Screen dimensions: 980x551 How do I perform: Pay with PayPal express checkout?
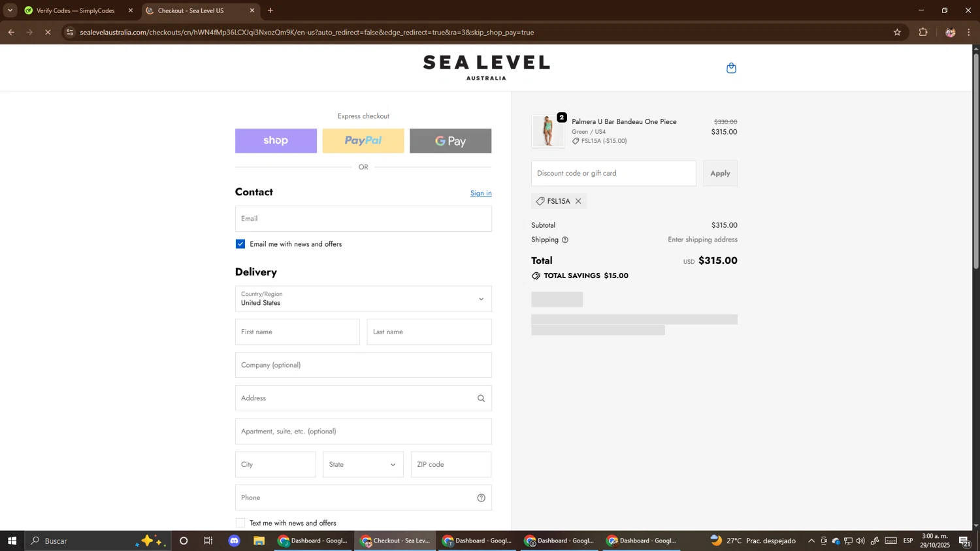[363, 141]
